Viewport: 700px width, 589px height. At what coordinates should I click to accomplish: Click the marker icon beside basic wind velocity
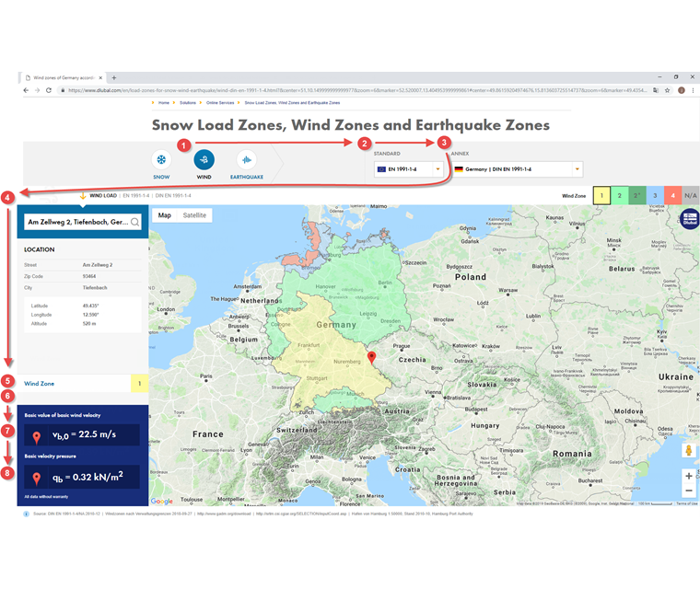coord(37,437)
